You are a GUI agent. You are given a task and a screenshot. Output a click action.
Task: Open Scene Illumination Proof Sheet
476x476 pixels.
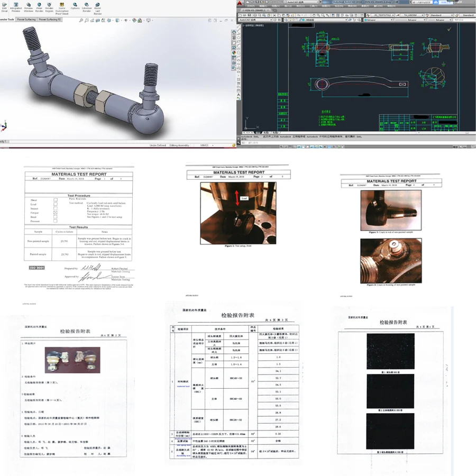[62, 7]
